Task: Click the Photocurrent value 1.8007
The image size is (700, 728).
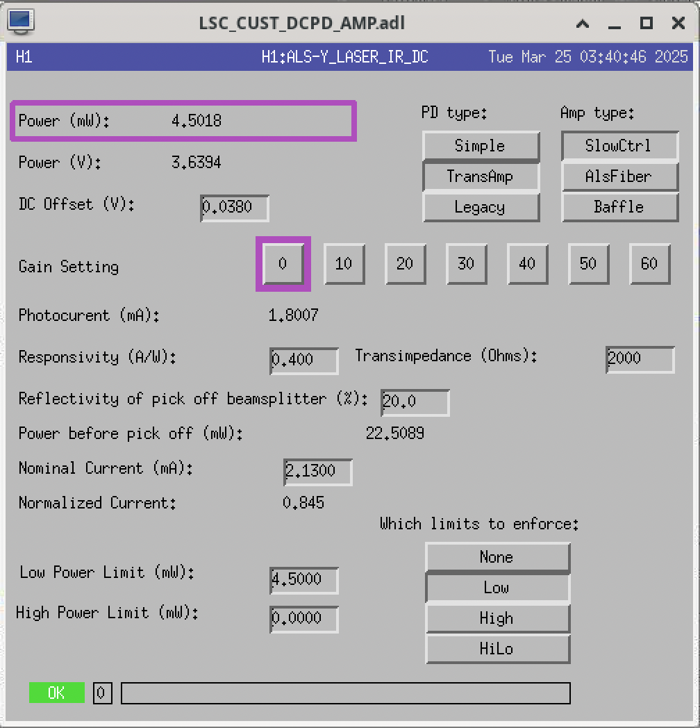Action: [293, 315]
